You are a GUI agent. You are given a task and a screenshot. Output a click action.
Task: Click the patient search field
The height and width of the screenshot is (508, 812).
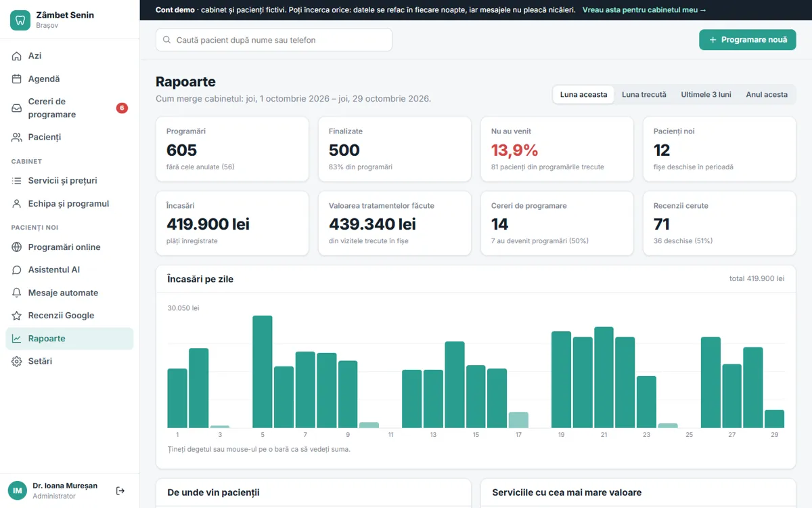point(274,40)
